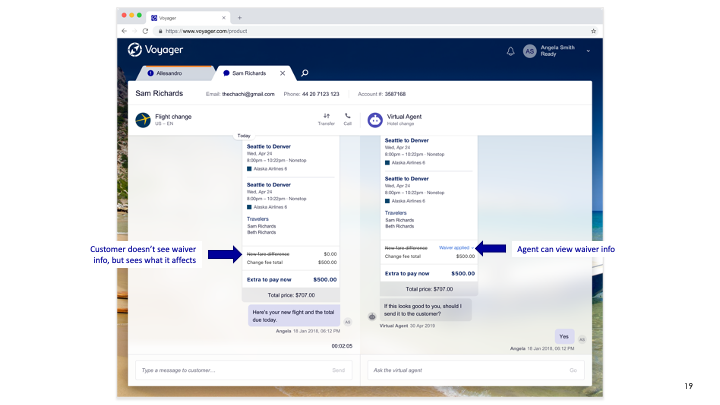Open the search magnifier next to tabs

[x=304, y=73]
